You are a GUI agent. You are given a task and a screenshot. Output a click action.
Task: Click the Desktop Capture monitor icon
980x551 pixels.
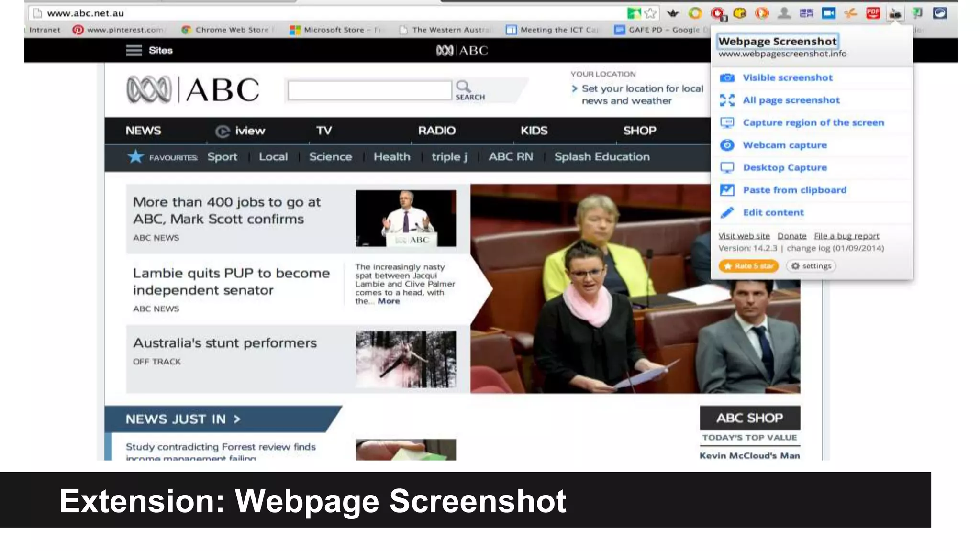coord(727,167)
